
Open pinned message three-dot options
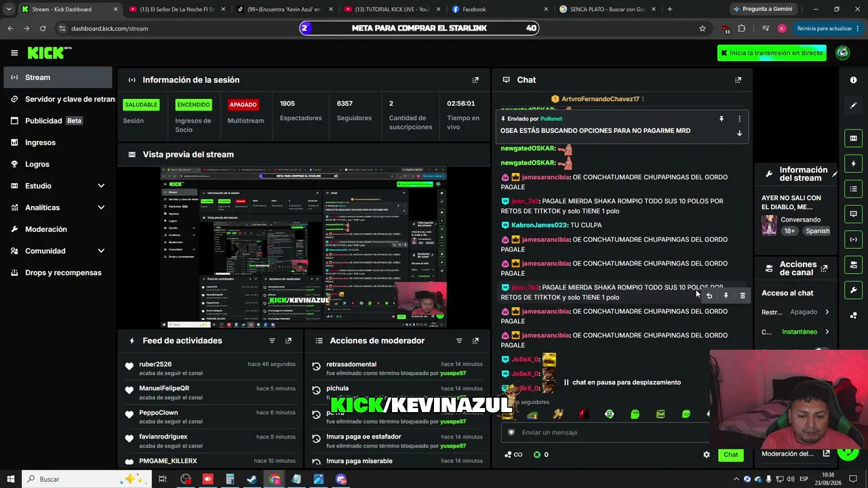pos(739,119)
